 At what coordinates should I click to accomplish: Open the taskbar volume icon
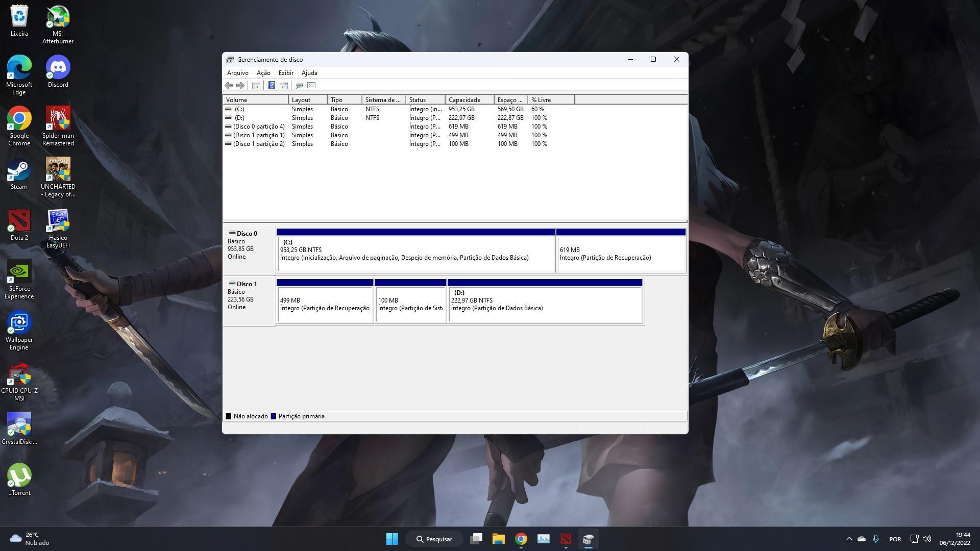927,539
